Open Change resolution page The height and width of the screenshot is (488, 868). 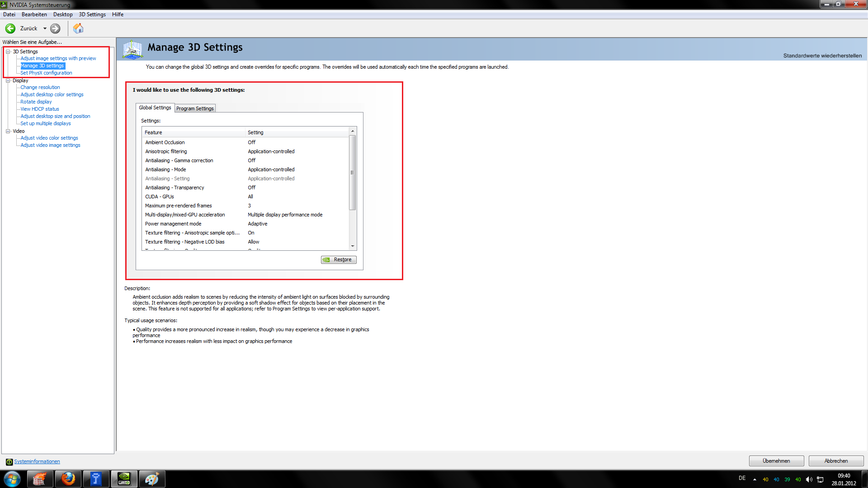(x=40, y=87)
